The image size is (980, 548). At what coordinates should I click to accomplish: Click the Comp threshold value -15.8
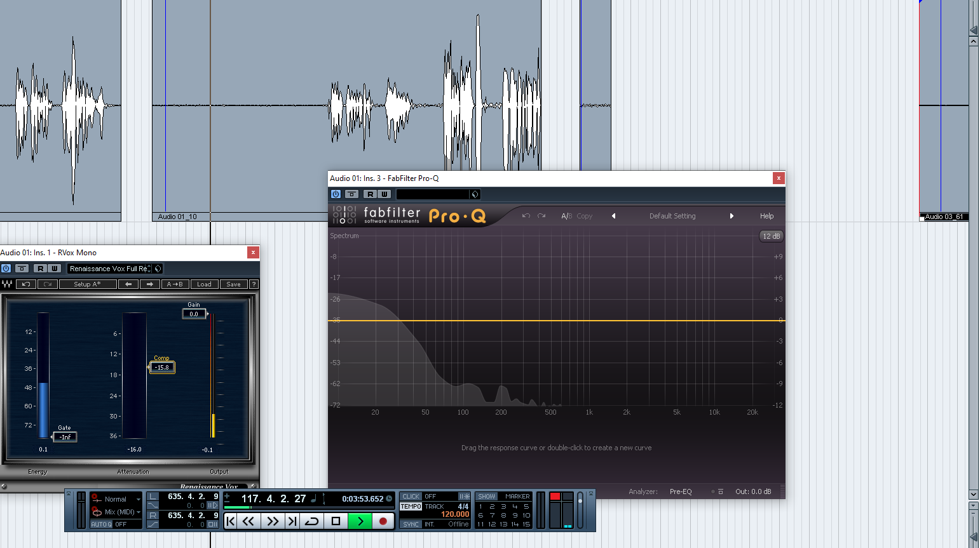(162, 367)
